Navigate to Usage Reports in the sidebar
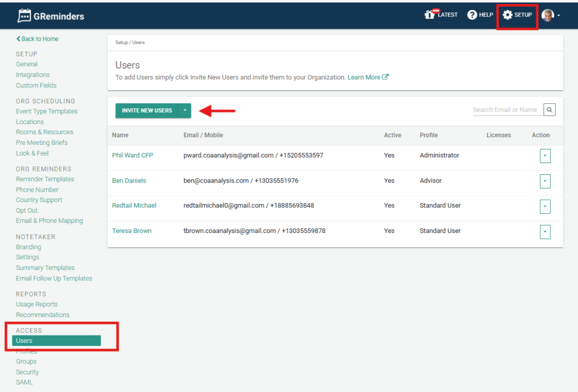The height and width of the screenshot is (392, 578). [37, 305]
